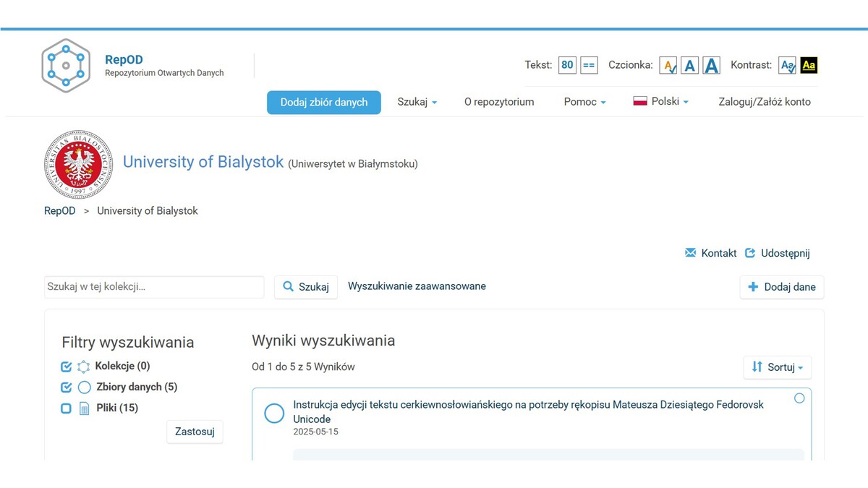Image resolution: width=868 pixels, height=488 pixels.
Task: Click University of Bialystok breadcrumb text
Action: [x=148, y=211]
